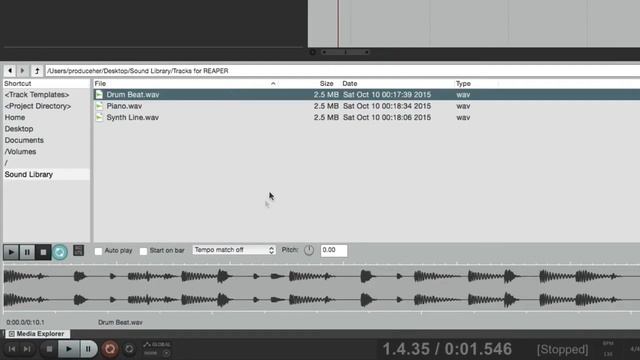Sort by Date column header
Screen dimensions: 640x360
coord(350,83)
